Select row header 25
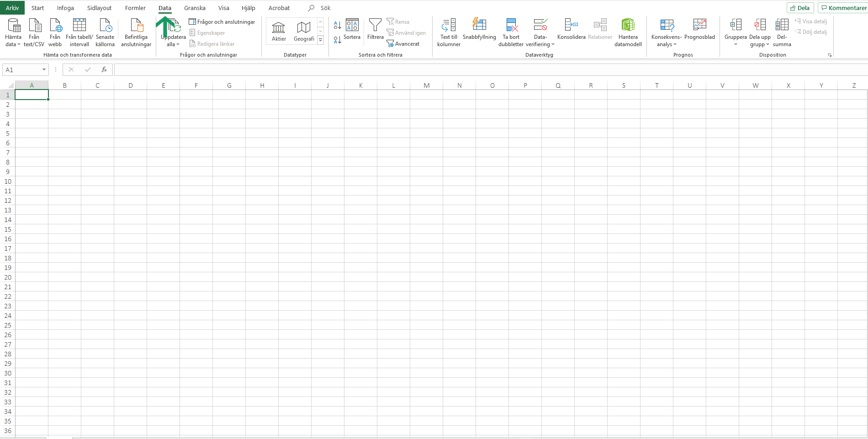Screen dimensions: 868x439 click(7, 325)
